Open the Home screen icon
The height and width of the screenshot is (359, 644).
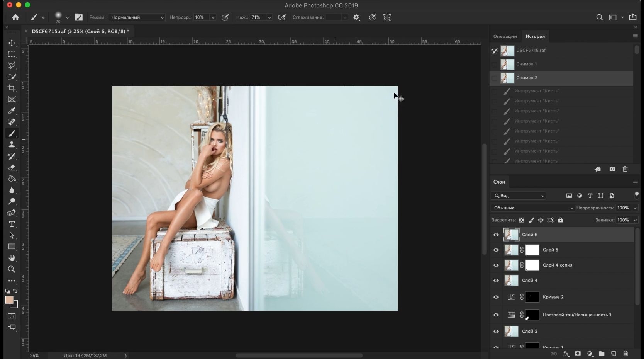click(x=15, y=17)
